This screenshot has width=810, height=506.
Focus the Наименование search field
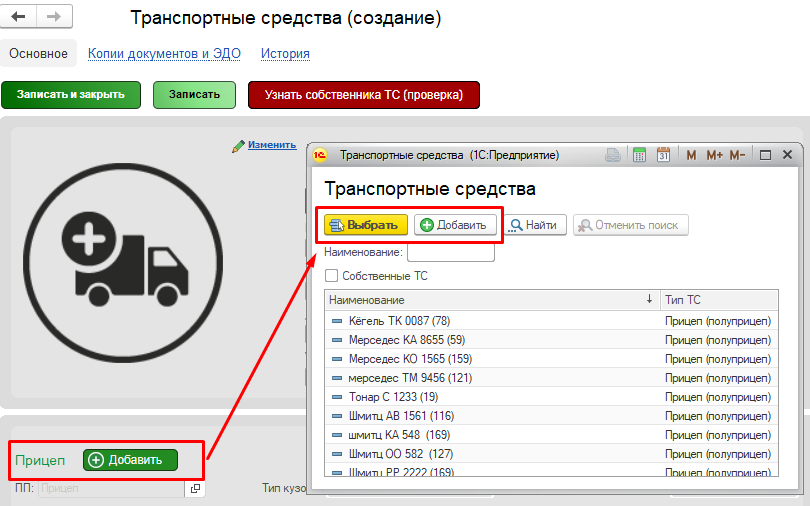click(x=450, y=252)
